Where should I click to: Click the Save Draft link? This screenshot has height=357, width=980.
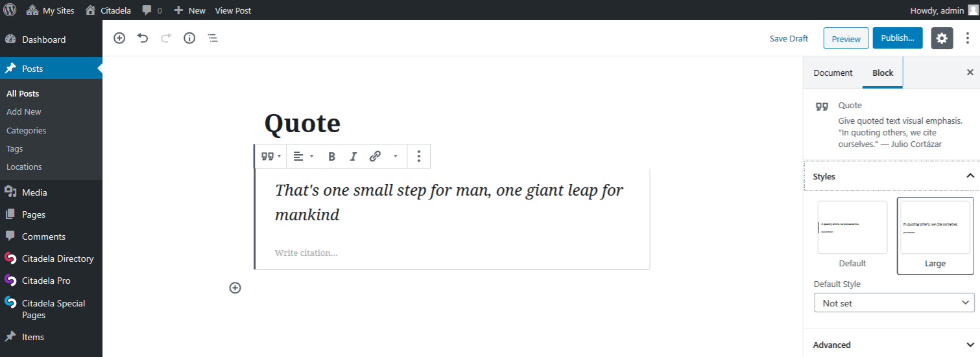(x=789, y=38)
